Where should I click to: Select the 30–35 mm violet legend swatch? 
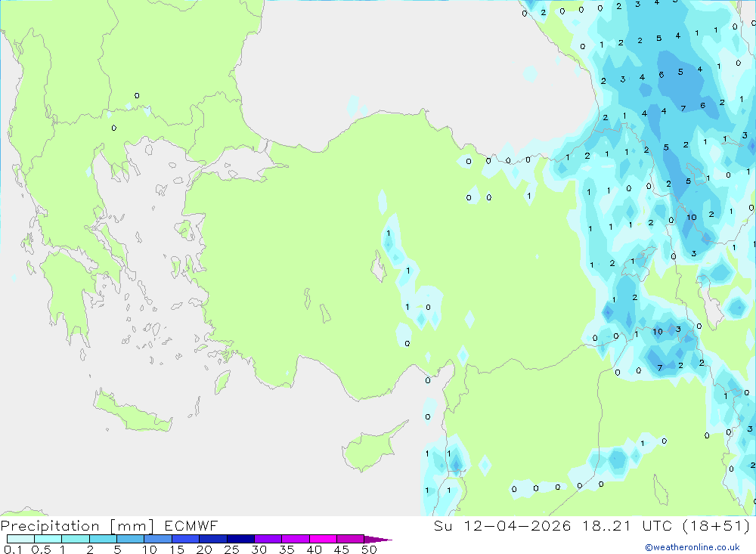[268, 539]
